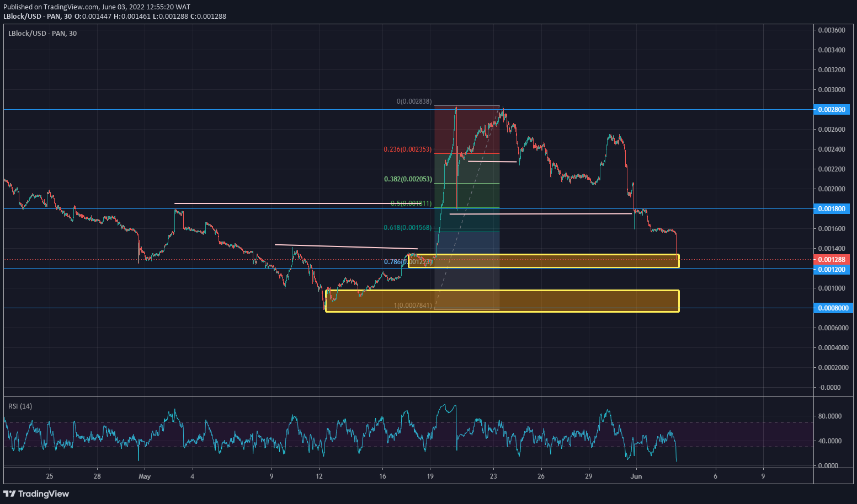Click the 0.0006000 price axis value
This screenshot has height=504, width=857.
(833, 328)
